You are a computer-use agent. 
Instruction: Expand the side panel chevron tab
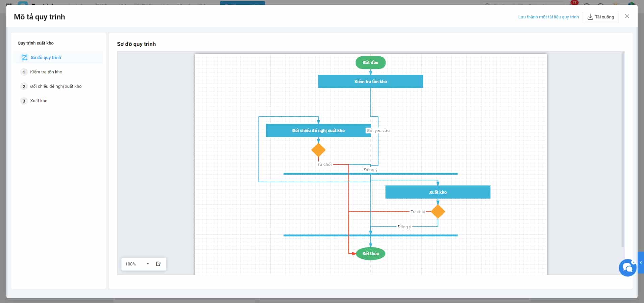tap(641, 263)
